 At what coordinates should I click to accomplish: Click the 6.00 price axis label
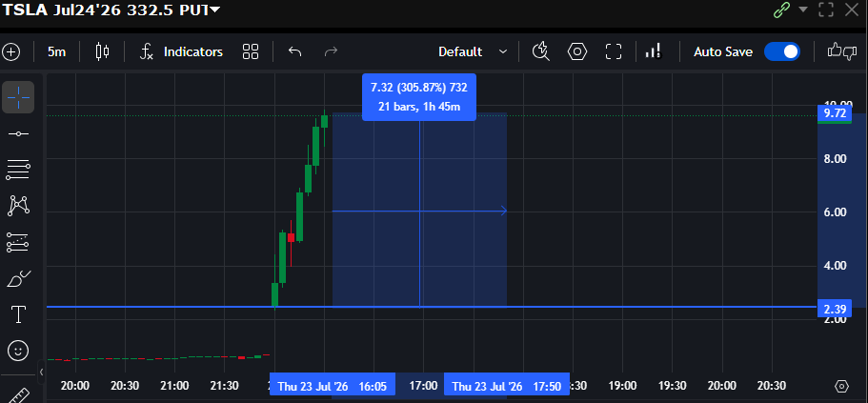[x=836, y=212]
